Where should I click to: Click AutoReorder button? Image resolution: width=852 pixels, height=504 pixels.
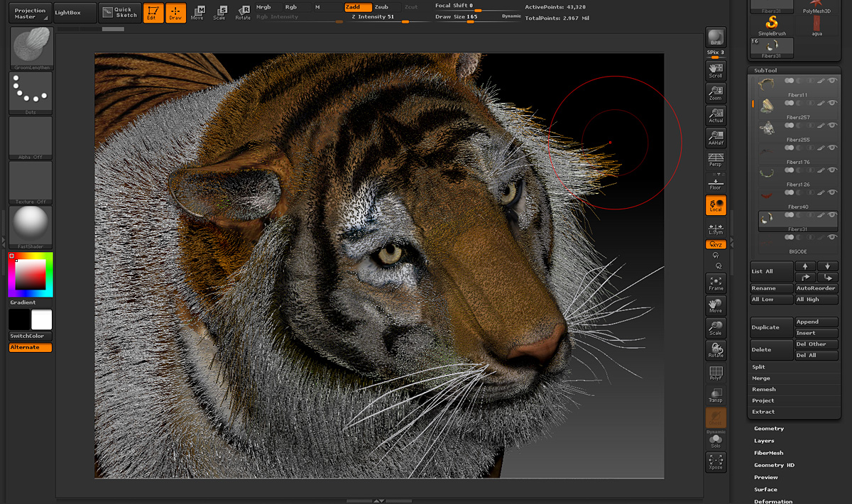coord(816,288)
